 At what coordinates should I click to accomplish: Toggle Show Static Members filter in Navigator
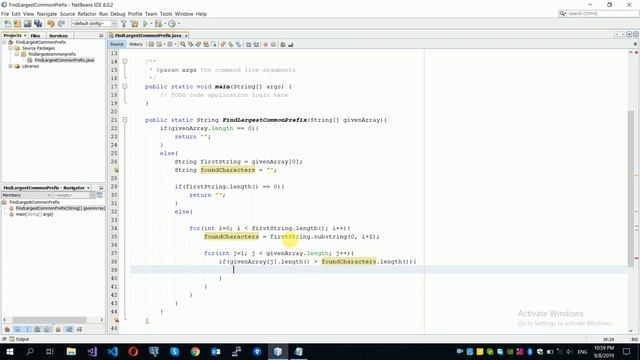[x=27, y=329]
